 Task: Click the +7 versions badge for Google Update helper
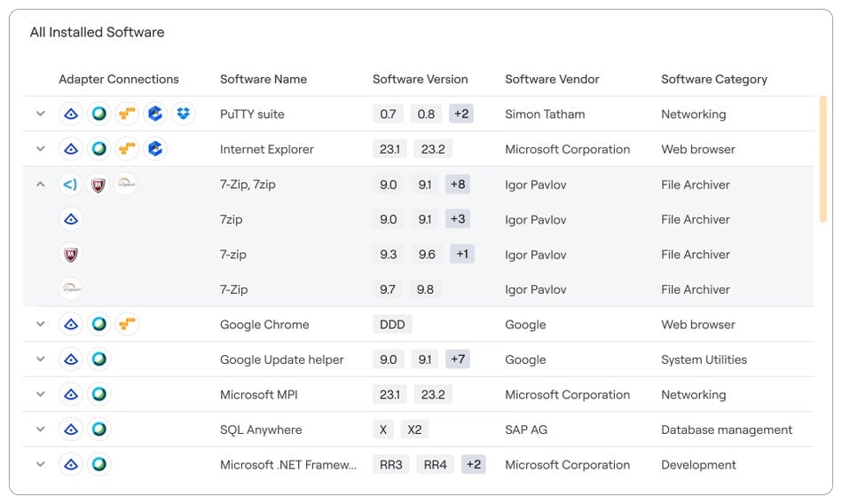(x=458, y=359)
